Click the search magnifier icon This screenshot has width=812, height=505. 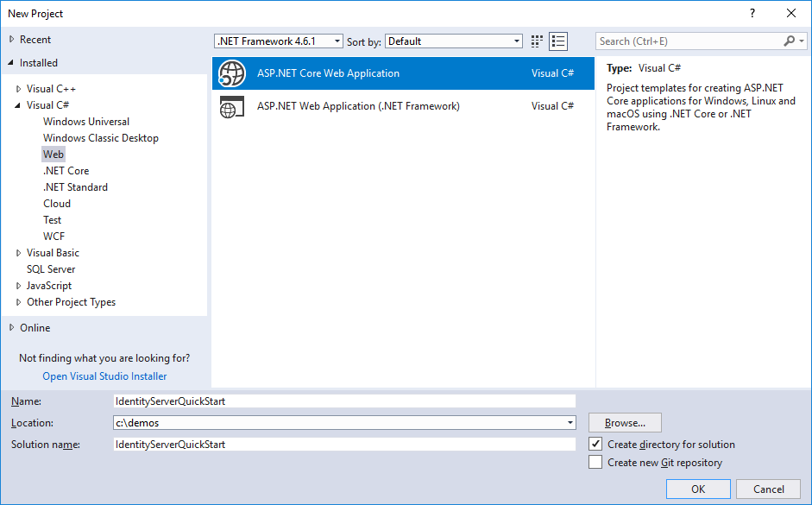click(x=789, y=41)
